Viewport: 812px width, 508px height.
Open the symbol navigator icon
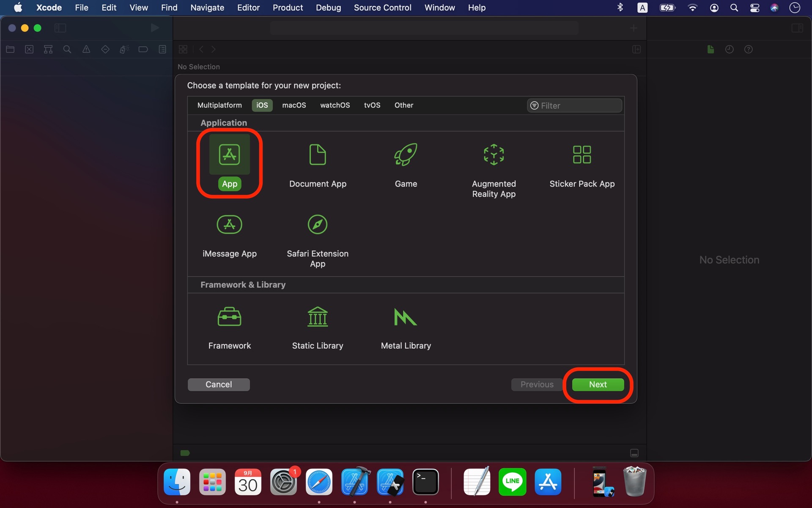[48, 50]
